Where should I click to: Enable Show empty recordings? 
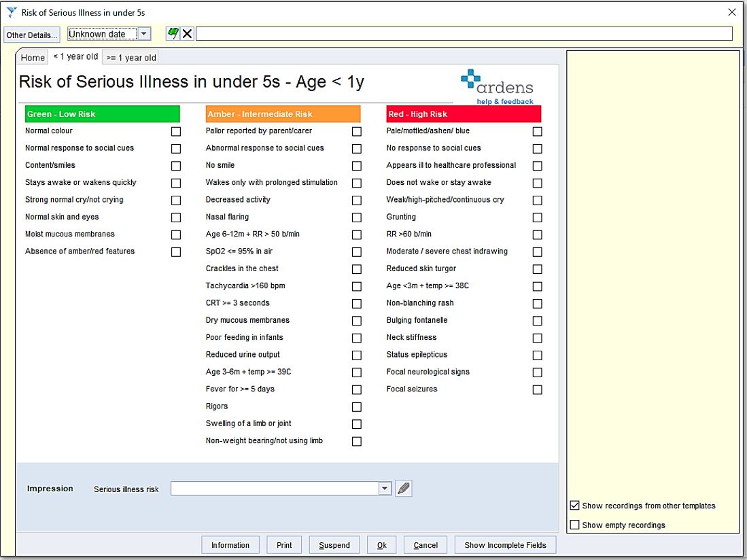[575, 525]
